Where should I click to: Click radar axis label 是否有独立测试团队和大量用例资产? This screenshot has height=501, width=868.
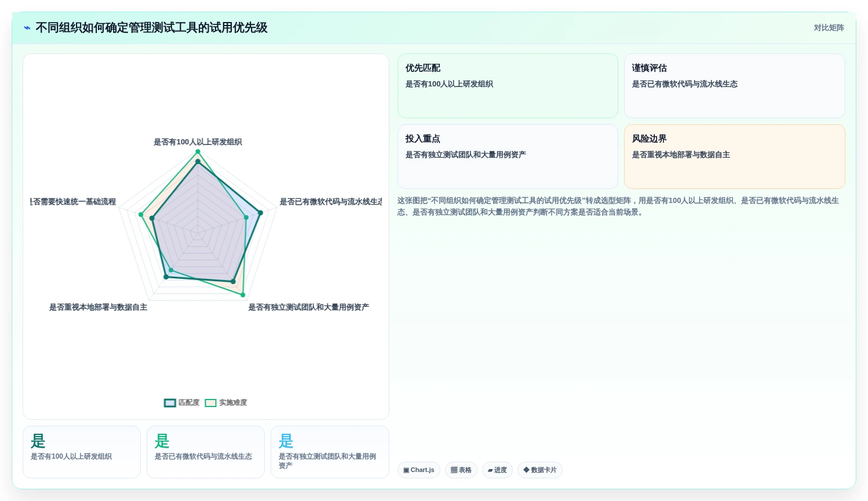tap(309, 307)
